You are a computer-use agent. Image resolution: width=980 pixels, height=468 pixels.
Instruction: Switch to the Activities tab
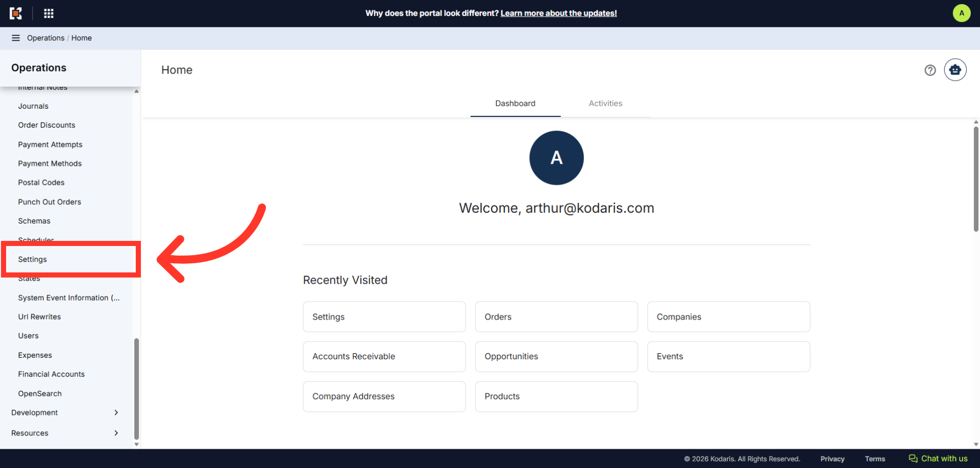[605, 103]
